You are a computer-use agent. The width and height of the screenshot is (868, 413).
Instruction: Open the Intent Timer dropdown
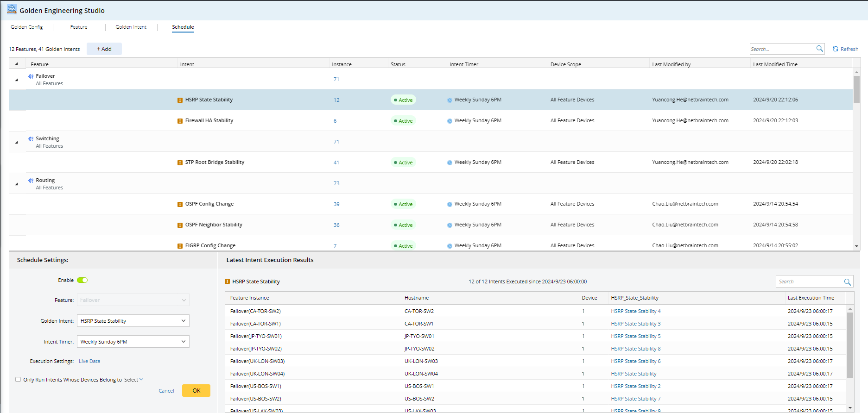coord(133,342)
